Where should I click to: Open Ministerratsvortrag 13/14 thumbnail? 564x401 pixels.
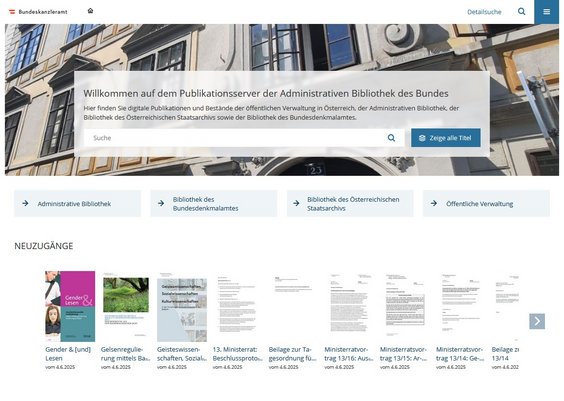[x=461, y=306]
